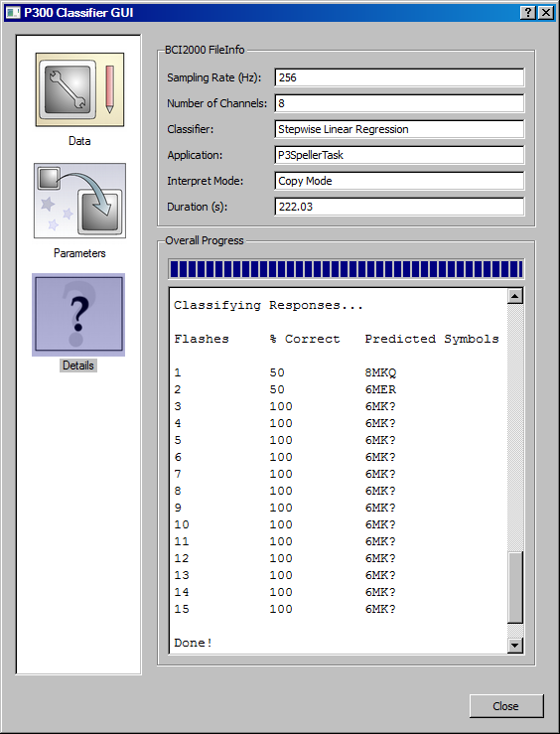Click the 'Application:' label
The height and width of the screenshot is (734, 560).
tap(195, 155)
